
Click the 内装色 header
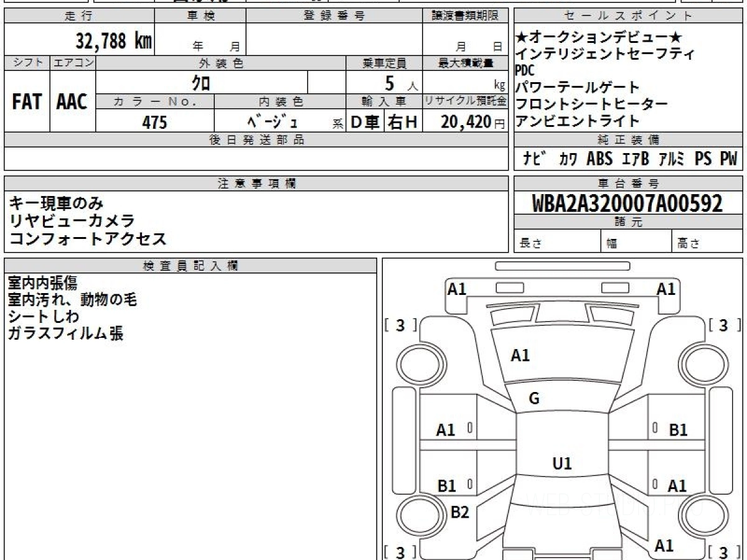pyautogui.click(x=280, y=101)
